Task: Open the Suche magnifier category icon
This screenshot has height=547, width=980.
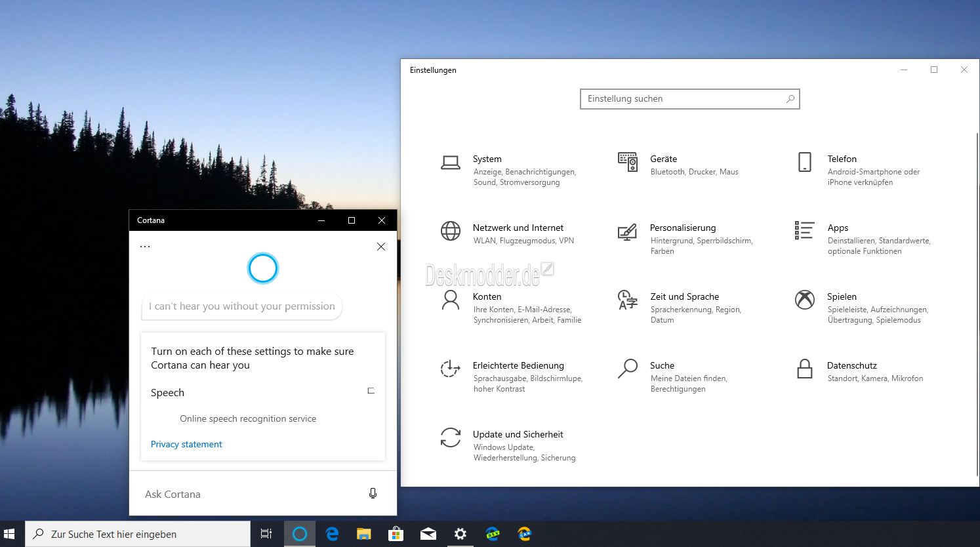Action: 628,369
